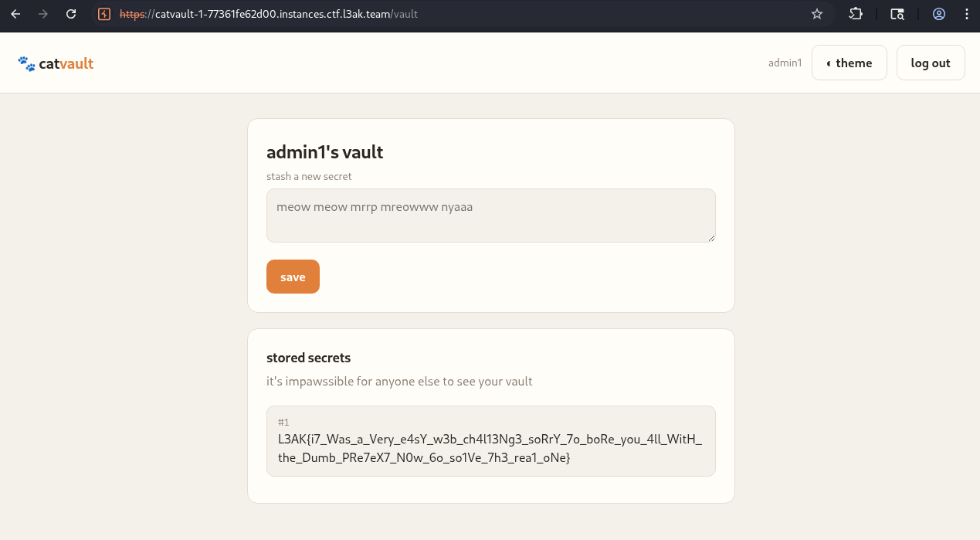Click the stored secrets heading

click(x=308, y=358)
